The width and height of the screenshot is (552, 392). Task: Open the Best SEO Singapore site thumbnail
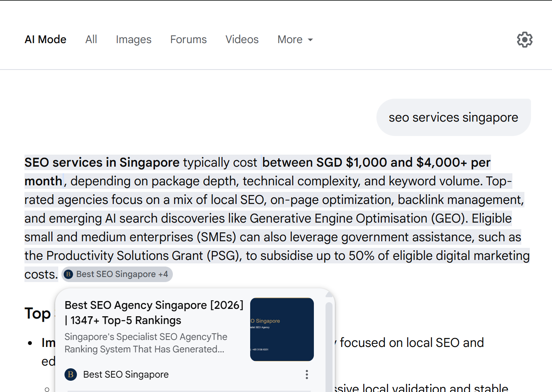[x=282, y=329]
